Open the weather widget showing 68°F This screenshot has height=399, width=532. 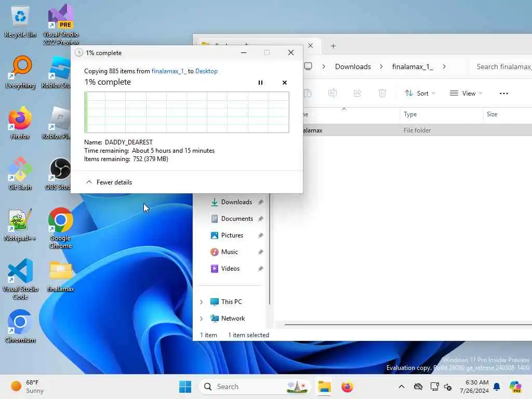[27, 387]
